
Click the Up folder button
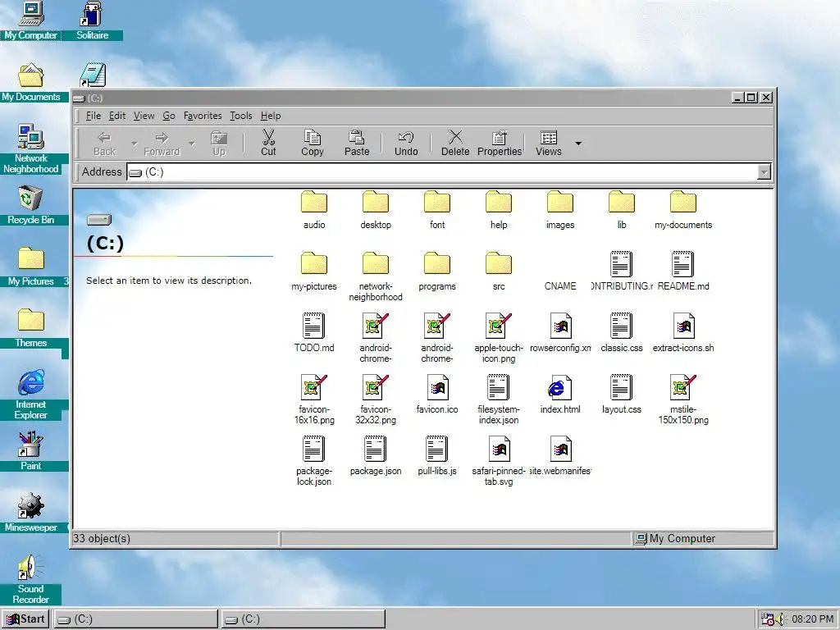219,143
